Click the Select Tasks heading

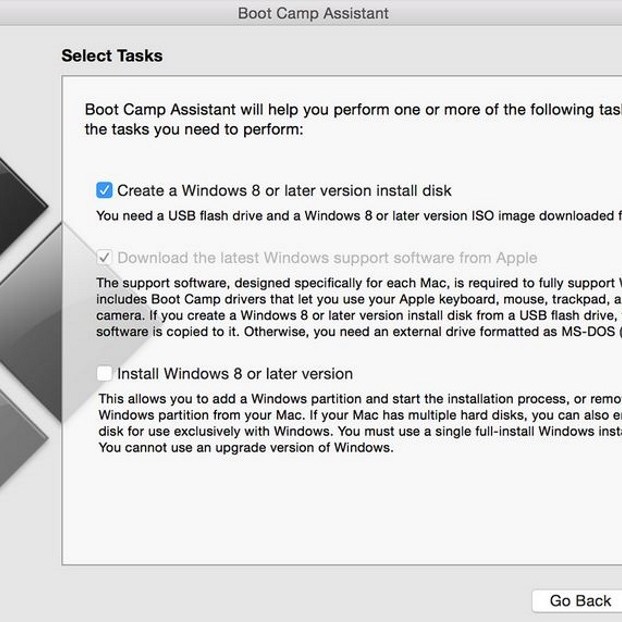coord(112,56)
